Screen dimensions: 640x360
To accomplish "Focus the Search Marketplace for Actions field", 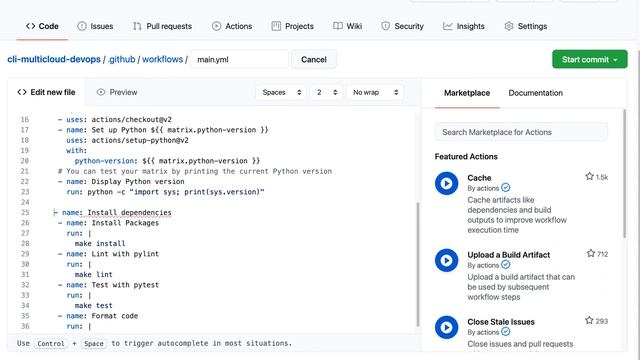I will (x=521, y=132).
